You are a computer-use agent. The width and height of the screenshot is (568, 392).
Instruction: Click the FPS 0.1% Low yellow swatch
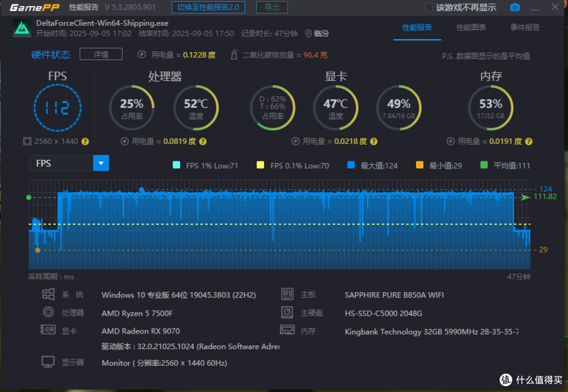(x=260, y=165)
